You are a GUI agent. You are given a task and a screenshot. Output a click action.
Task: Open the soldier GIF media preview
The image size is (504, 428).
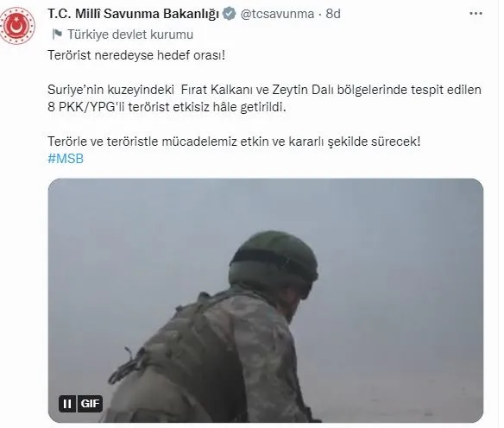pyautogui.click(x=266, y=300)
